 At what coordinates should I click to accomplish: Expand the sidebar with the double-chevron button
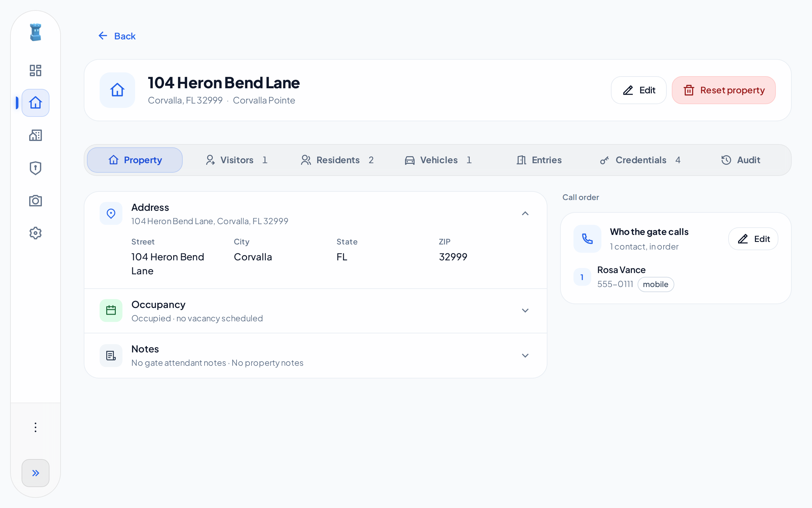[35, 473]
